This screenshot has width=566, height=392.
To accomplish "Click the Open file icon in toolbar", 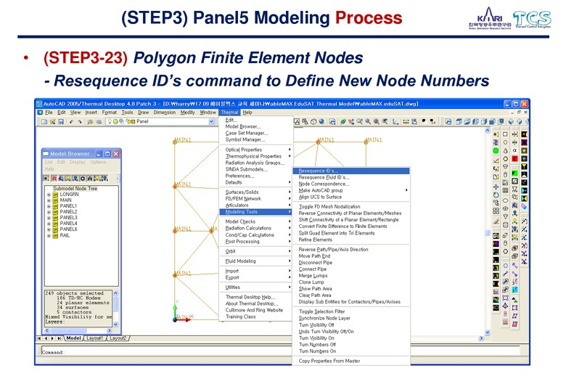I will pos(53,122).
